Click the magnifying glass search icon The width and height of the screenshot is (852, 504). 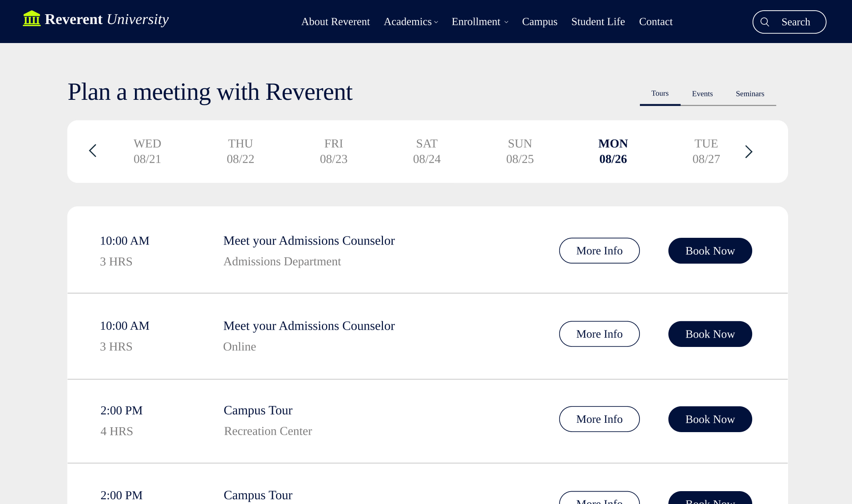click(765, 22)
